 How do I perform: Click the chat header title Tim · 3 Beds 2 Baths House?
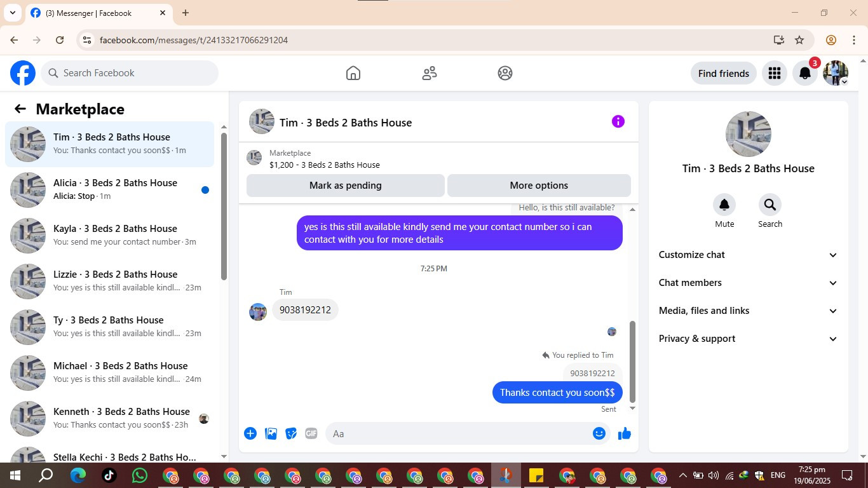click(x=346, y=123)
